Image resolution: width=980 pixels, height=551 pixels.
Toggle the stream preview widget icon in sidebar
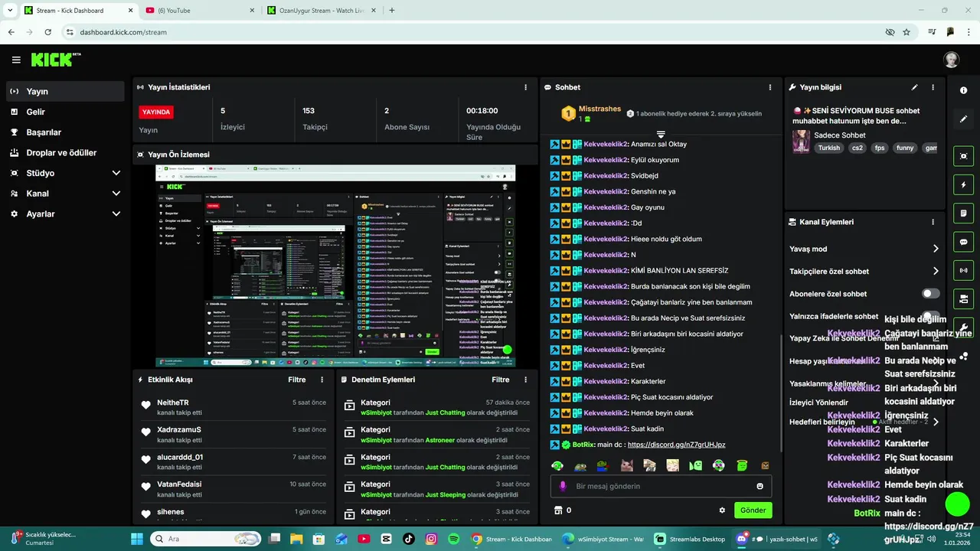click(x=964, y=156)
